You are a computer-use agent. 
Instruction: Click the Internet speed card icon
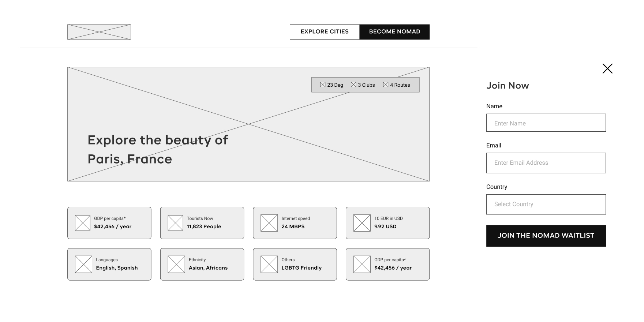(269, 223)
